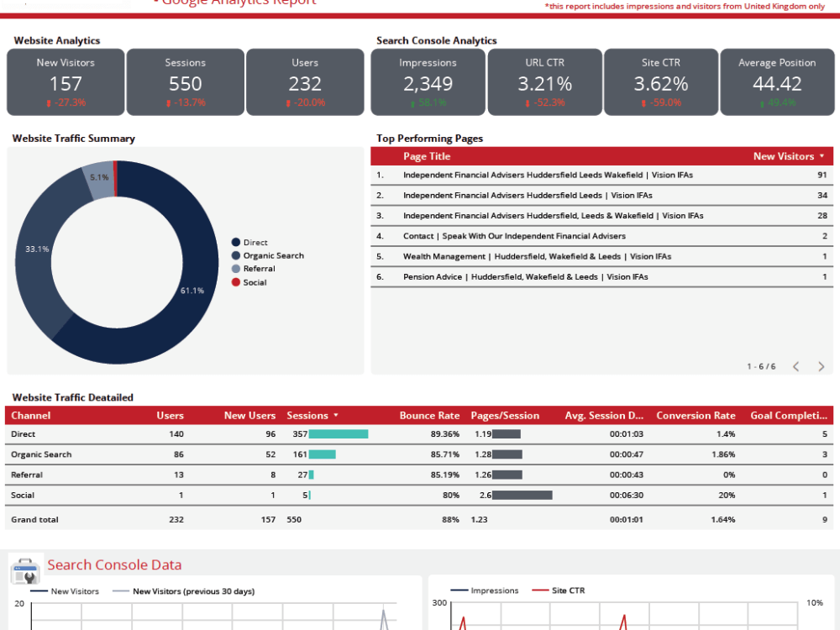Viewport: 840px width, 630px height.
Task: Click the Referral pages/session bar 1.26
Action: pos(507,475)
